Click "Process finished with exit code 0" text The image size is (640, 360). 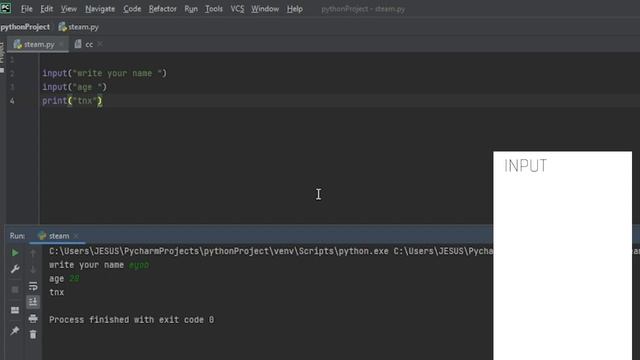pos(131,320)
